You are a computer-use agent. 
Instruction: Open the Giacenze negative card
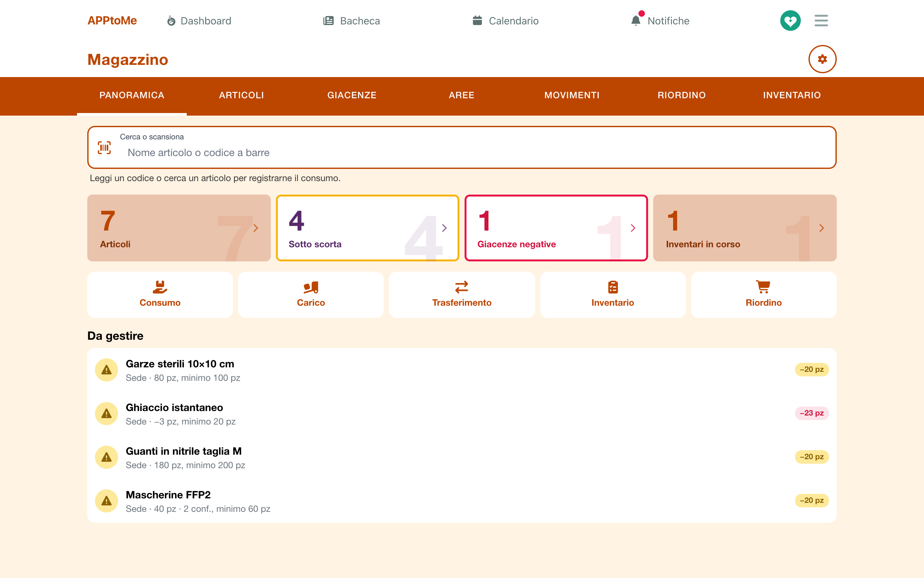556,228
